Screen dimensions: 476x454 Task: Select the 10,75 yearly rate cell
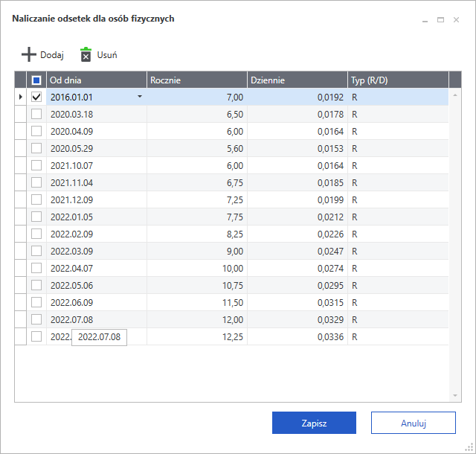click(196, 285)
